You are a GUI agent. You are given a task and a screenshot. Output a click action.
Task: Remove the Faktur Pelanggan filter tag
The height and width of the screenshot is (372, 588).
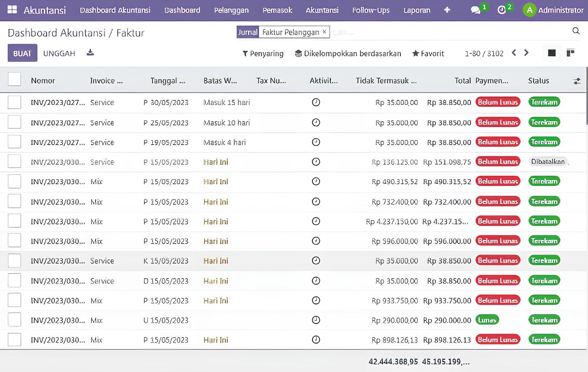pos(324,32)
